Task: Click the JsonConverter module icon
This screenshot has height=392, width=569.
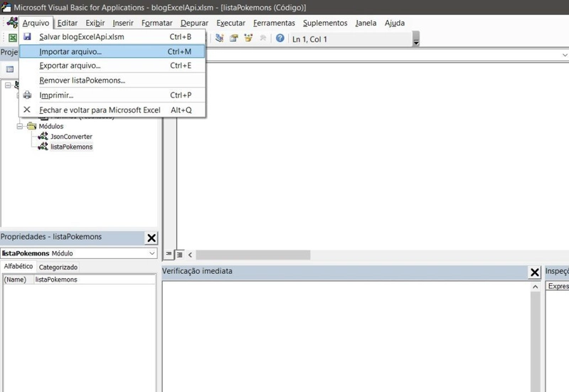Action: tap(43, 136)
